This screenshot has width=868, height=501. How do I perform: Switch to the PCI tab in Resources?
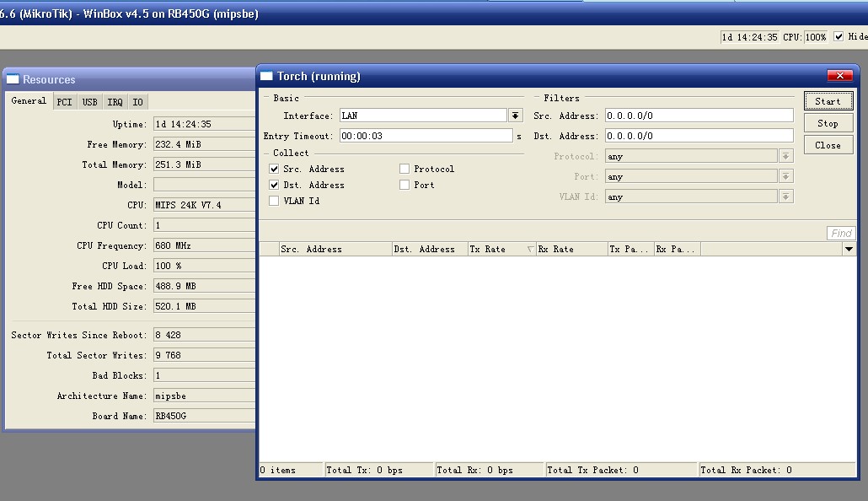[x=64, y=102]
